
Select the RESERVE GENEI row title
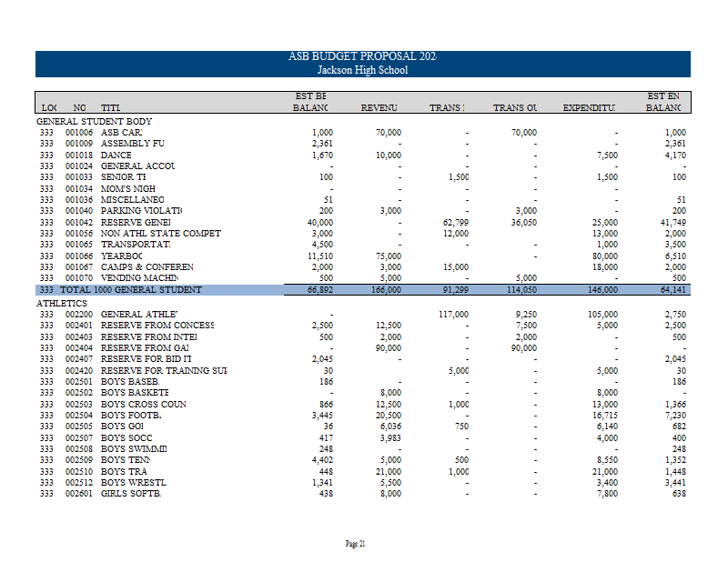136,222
